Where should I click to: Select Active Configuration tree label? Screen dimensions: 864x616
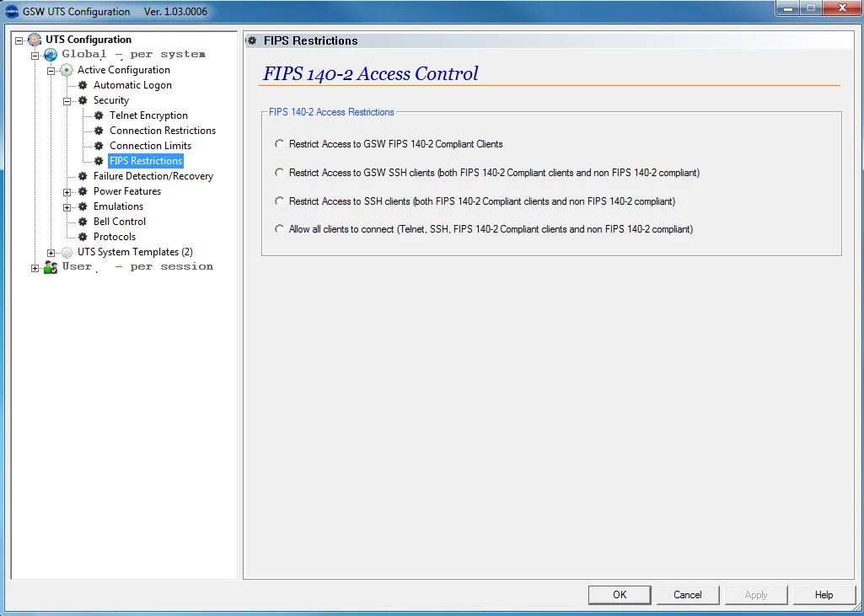(123, 70)
